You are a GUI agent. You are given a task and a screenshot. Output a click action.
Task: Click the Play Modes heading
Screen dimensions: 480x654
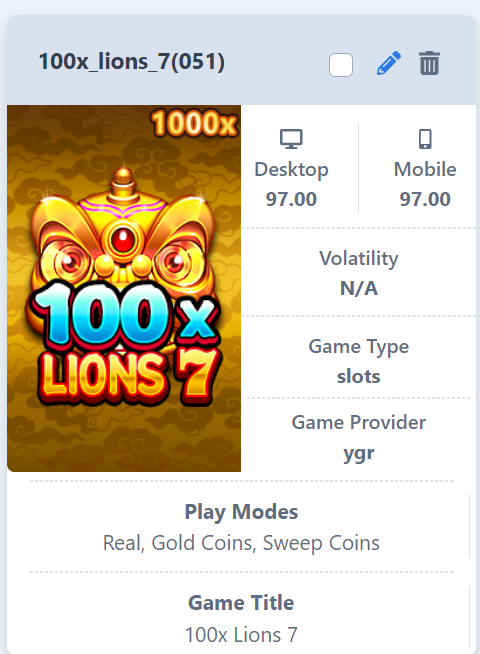241,512
